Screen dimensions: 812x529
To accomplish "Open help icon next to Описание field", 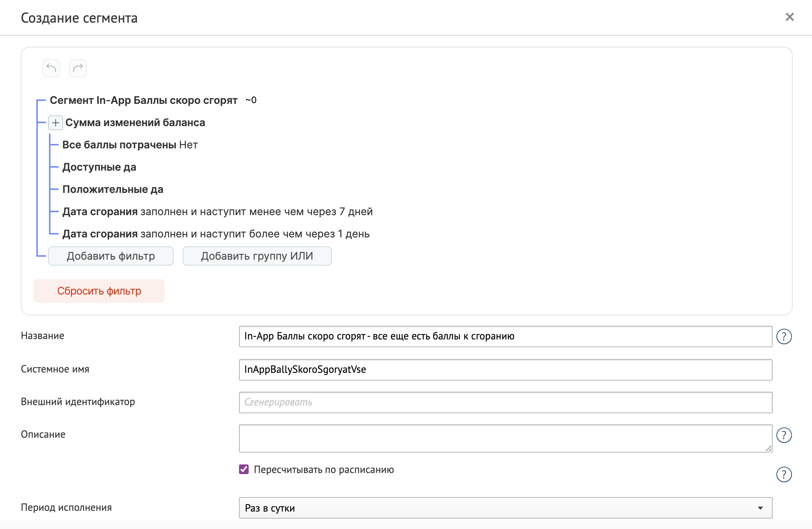I will [784, 435].
